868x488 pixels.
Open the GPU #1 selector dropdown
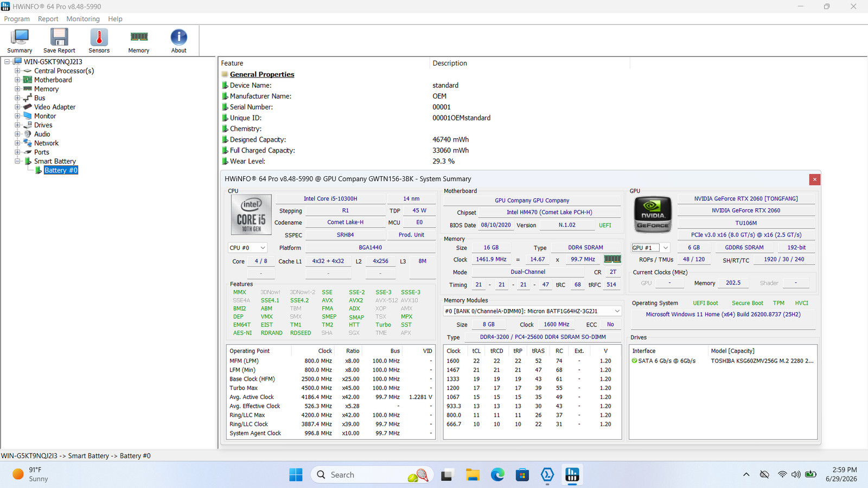651,248
